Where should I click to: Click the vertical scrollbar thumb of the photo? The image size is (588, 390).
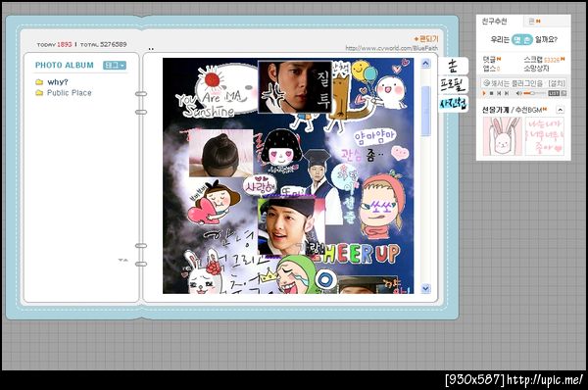425,111
